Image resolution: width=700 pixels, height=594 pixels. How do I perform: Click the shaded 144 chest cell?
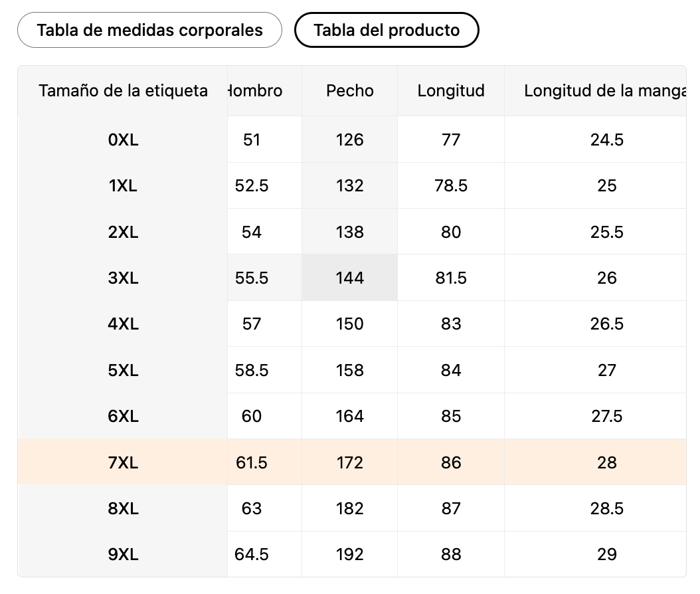click(x=349, y=278)
